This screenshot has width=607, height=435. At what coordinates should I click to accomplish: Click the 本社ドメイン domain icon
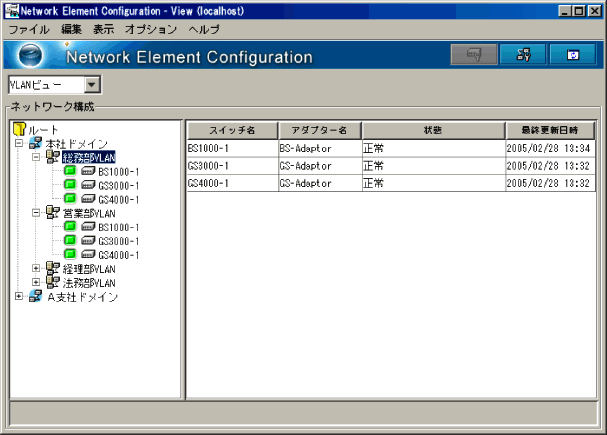[36, 144]
